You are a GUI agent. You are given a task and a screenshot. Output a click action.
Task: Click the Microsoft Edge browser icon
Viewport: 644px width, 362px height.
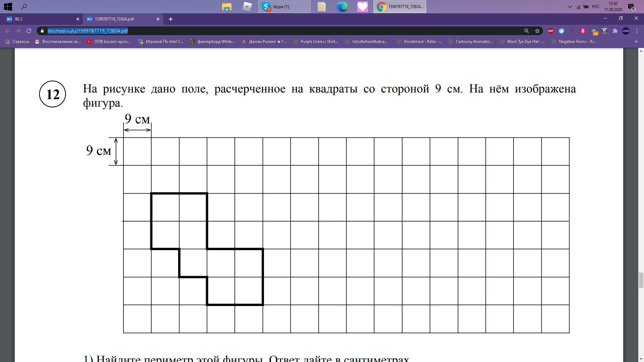click(342, 6)
